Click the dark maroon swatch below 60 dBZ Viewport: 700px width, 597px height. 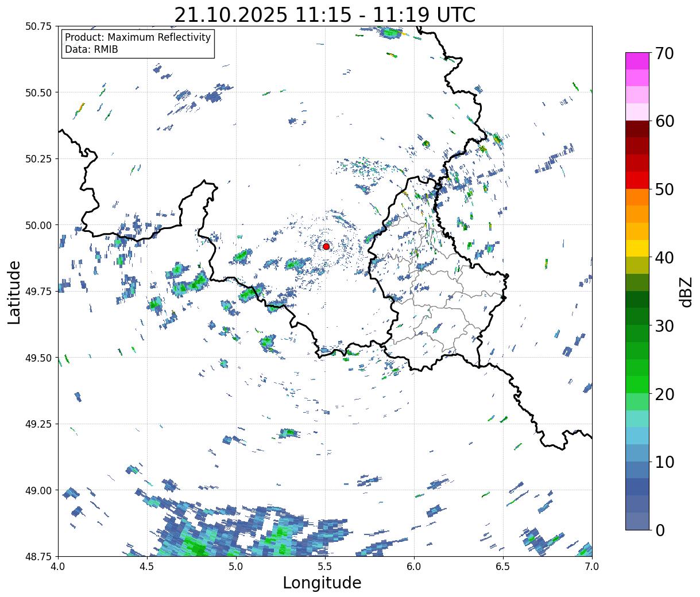coord(637,129)
